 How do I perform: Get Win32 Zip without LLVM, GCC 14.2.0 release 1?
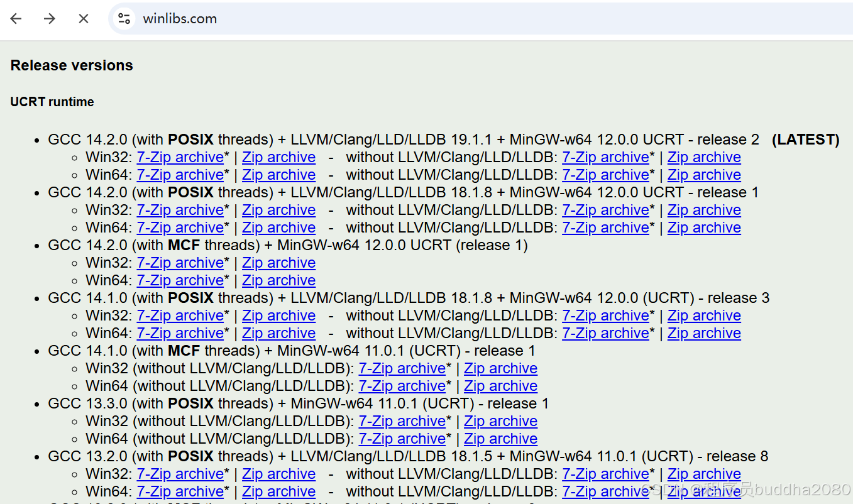[x=705, y=210]
